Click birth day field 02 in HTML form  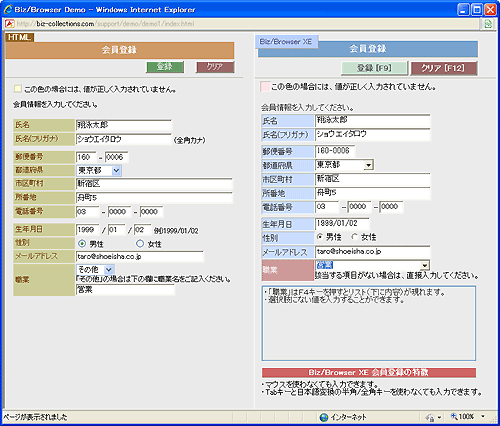point(142,230)
